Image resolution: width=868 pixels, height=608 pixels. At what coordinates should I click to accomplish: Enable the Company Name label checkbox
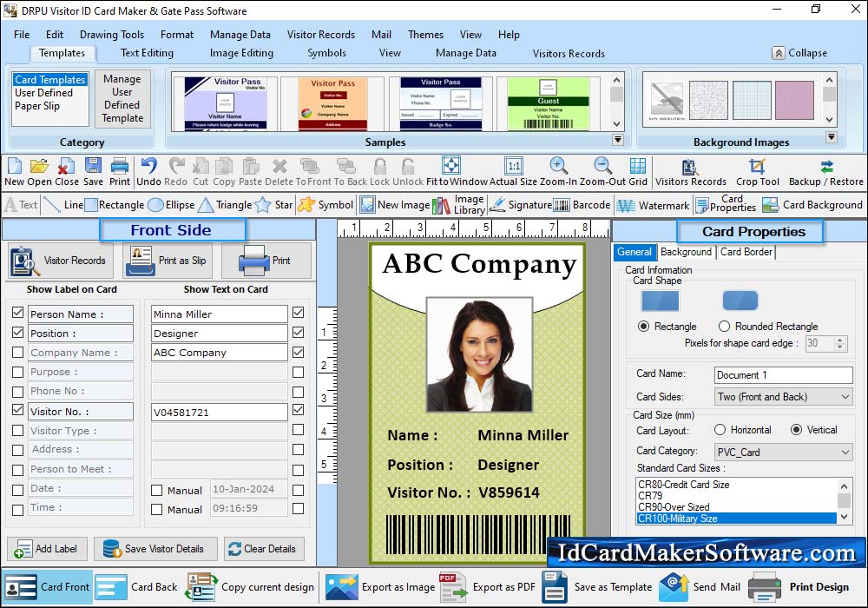pos(17,352)
